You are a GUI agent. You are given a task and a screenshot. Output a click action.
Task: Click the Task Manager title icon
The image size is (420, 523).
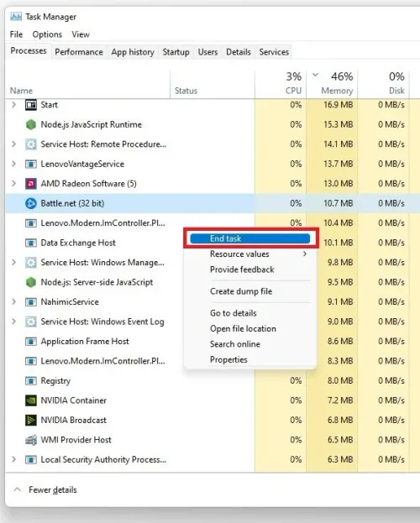[16, 17]
